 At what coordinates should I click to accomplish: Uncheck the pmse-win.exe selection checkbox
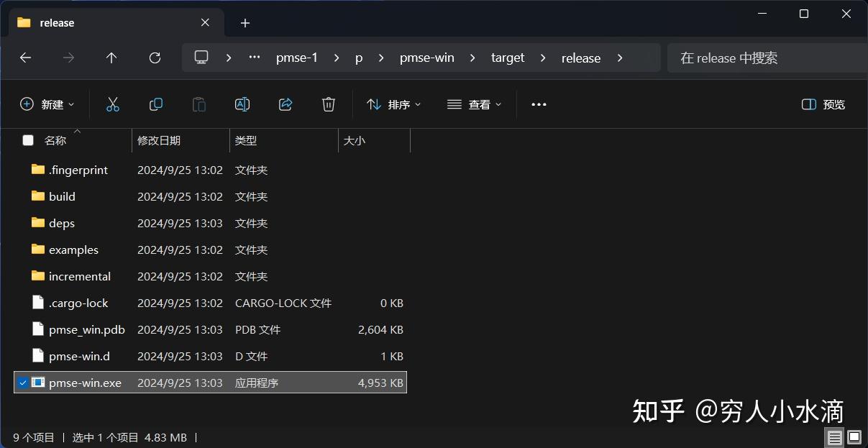tap(22, 382)
